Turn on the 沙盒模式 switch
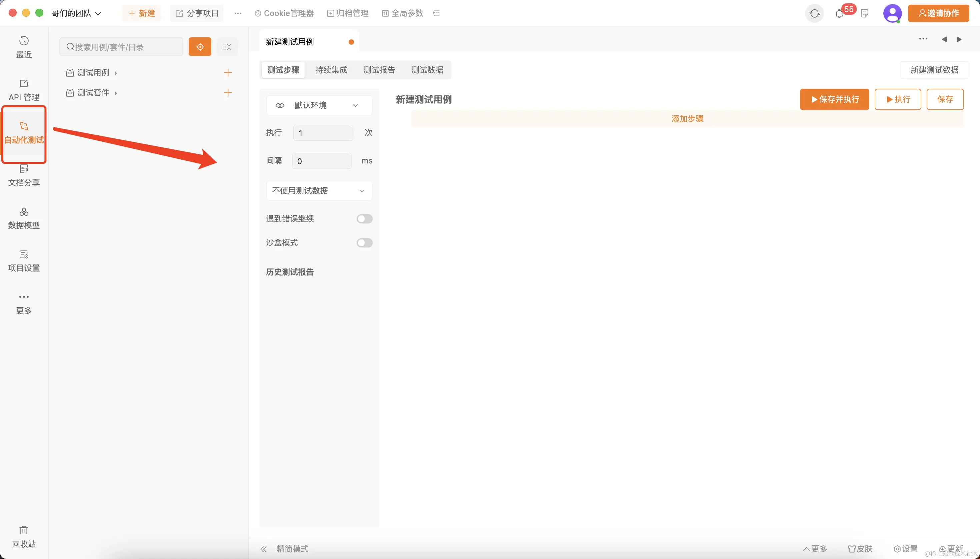 coord(364,242)
